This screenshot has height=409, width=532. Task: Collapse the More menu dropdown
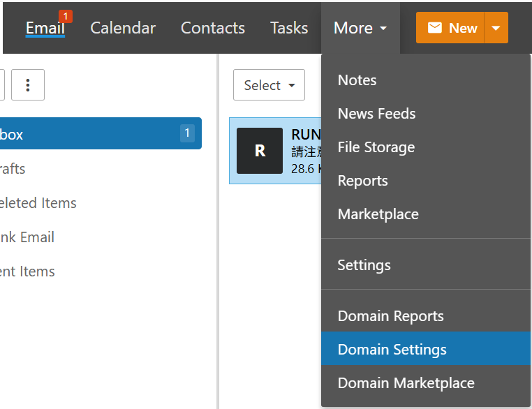pyautogui.click(x=360, y=28)
